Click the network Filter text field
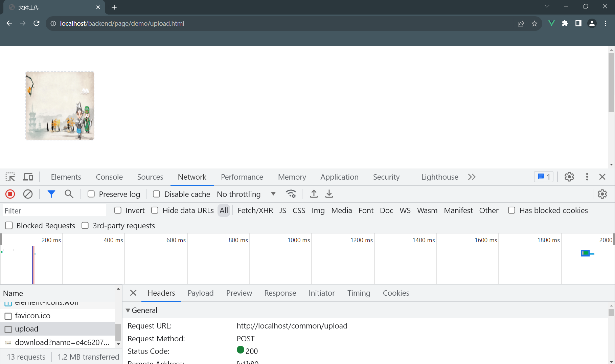This screenshot has height=364, width=615. [x=54, y=210]
